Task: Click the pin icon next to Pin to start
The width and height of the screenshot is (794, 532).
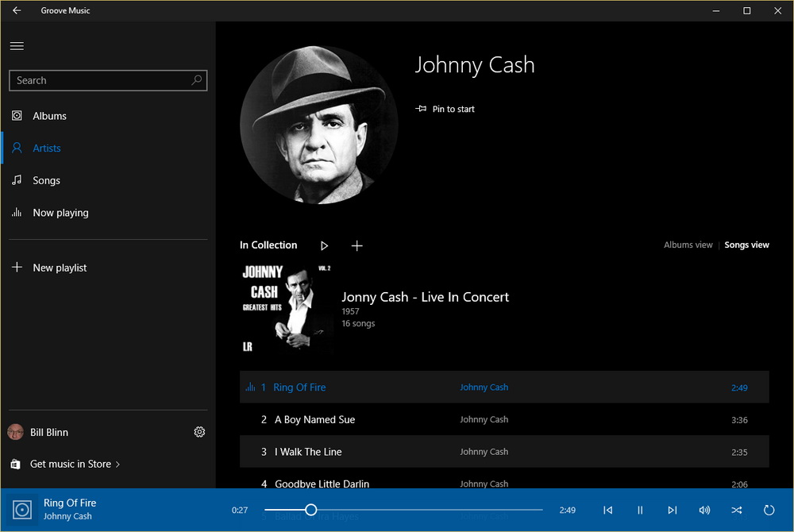Action: (x=421, y=109)
